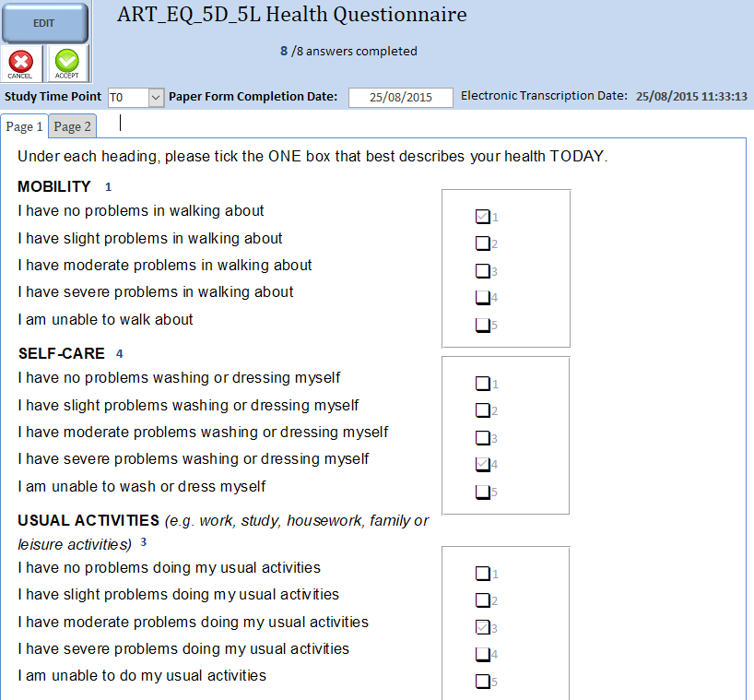Toggle Usual Activities checkbox 3 for moderate problems
Viewport: 754px width, 700px height.
coord(482,628)
